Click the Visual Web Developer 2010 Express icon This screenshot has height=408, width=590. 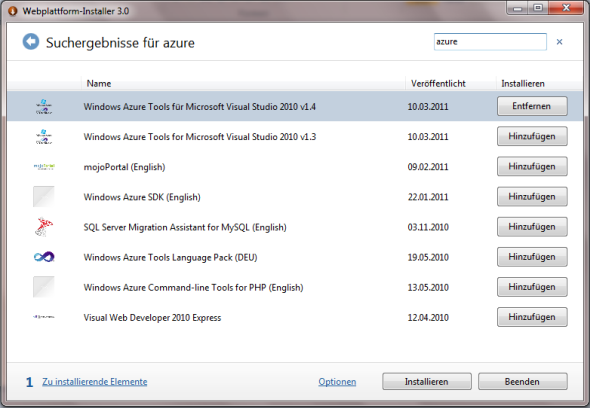[x=44, y=317]
